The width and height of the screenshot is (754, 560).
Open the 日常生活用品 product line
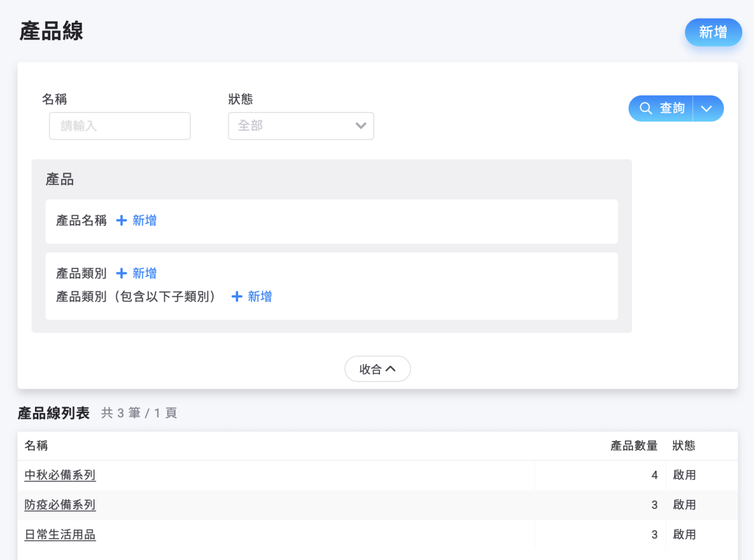click(x=60, y=535)
